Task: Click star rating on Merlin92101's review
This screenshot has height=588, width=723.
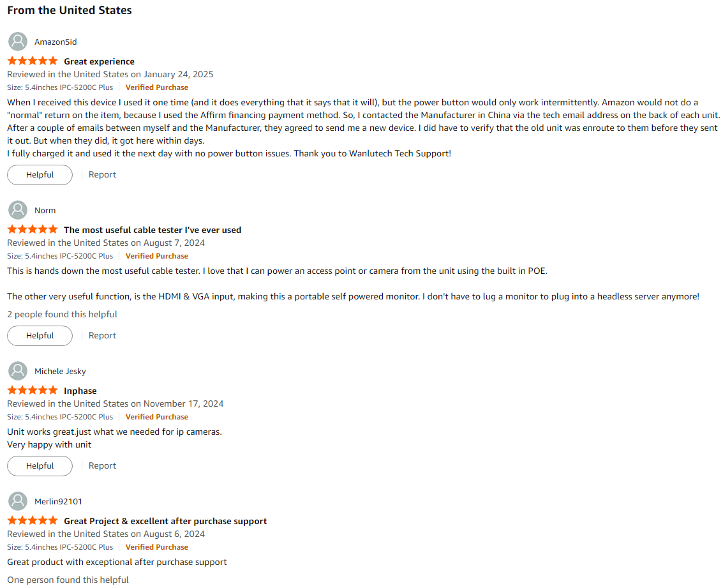Action: (33, 520)
